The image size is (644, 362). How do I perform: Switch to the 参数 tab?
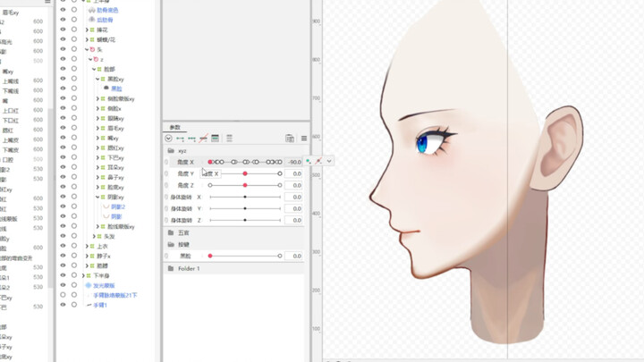point(175,128)
